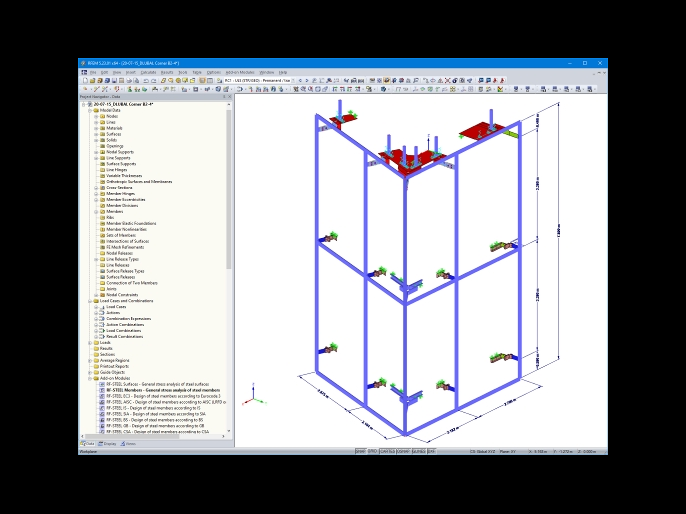
Task: Select the Printout Reports tree item
Action: (115, 366)
